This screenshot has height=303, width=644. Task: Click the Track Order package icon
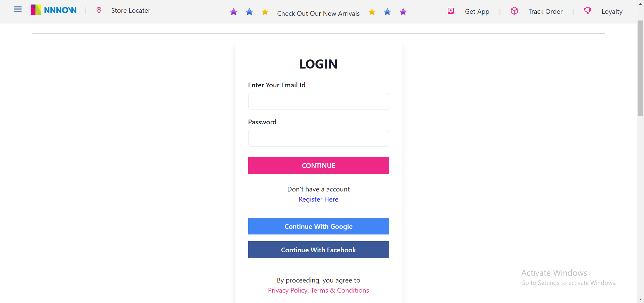514,11
